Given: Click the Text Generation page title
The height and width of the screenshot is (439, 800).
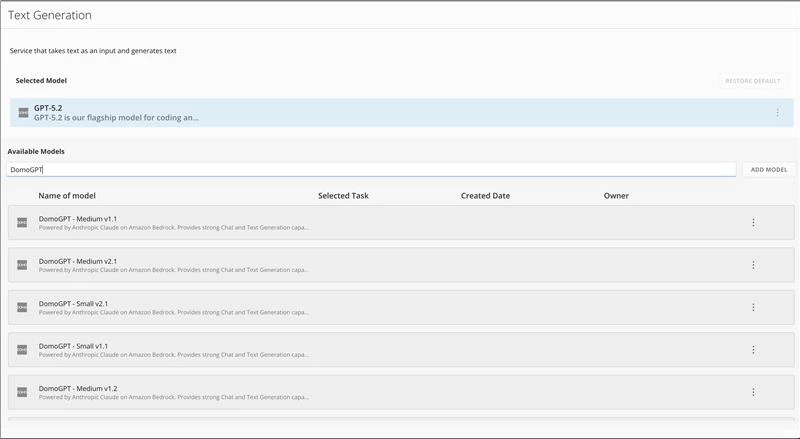Looking at the screenshot, I should coord(50,15).
